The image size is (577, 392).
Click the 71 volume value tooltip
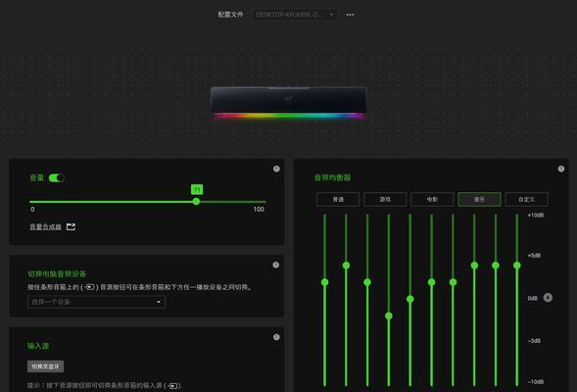coord(197,189)
